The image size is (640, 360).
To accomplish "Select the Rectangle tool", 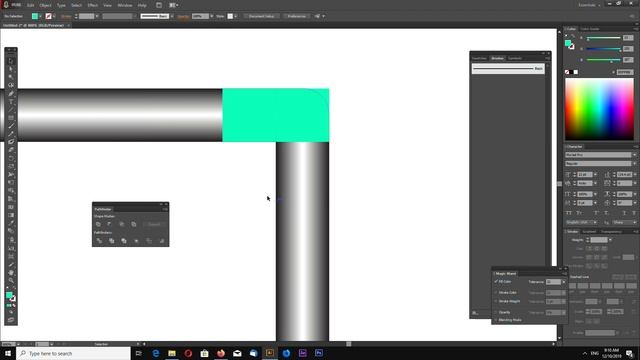I will coord(11,118).
